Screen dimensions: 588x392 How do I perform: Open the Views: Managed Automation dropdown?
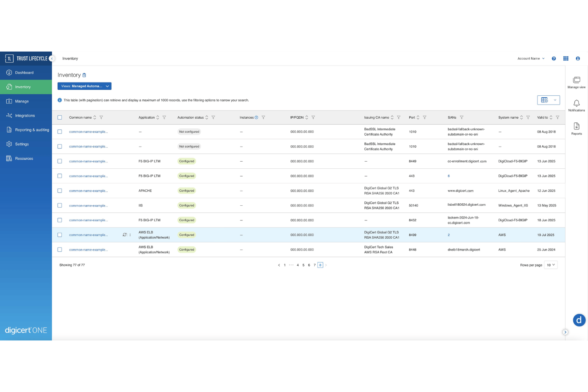85,86
